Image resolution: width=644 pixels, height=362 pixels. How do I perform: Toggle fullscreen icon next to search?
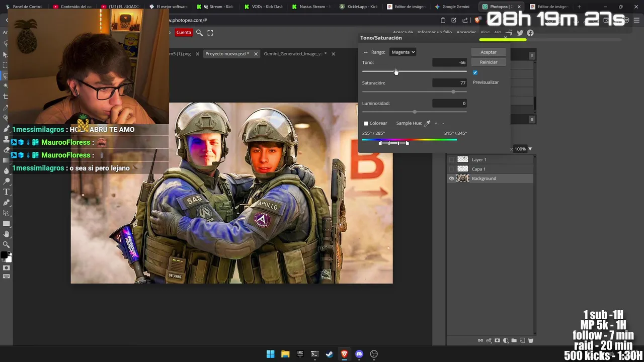210,33
